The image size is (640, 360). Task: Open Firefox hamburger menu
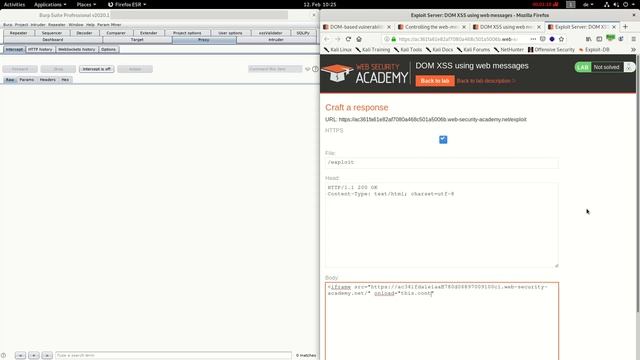(x=633, y=39)
